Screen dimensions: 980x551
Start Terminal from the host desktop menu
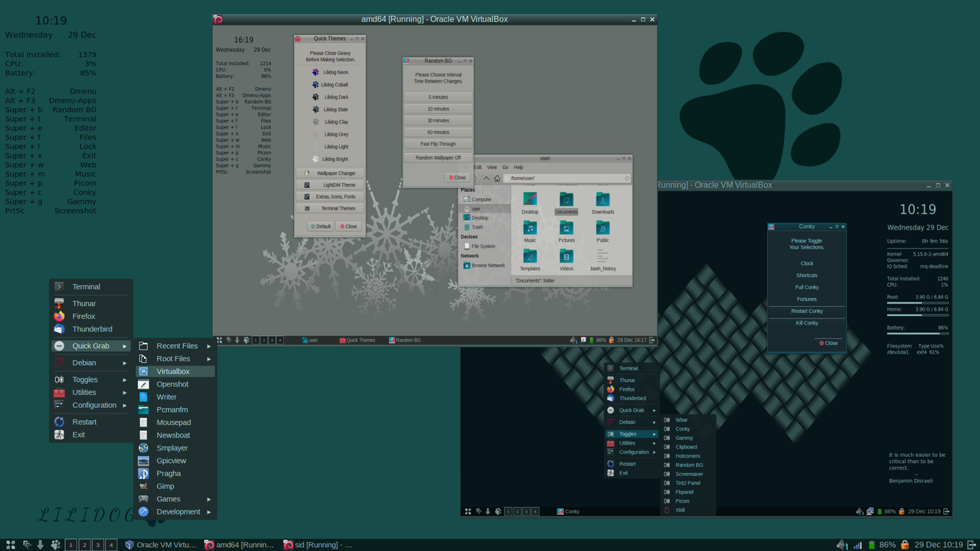tap(91, 286)
